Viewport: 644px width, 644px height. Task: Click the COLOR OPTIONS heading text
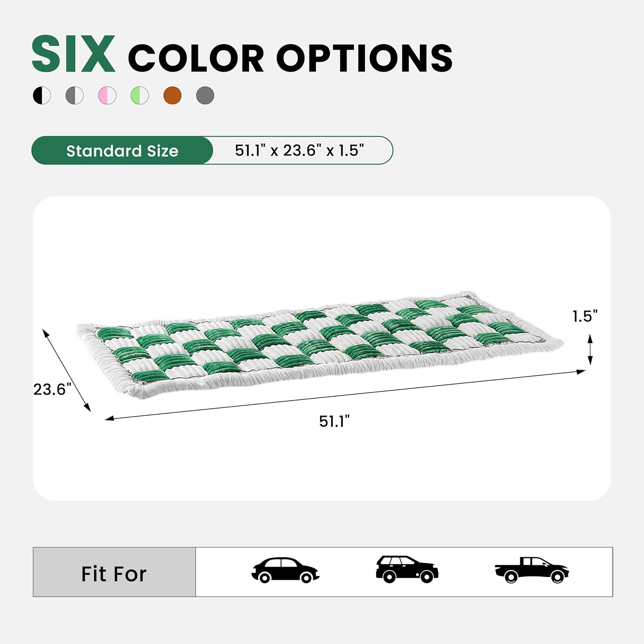tap(290, 58)
